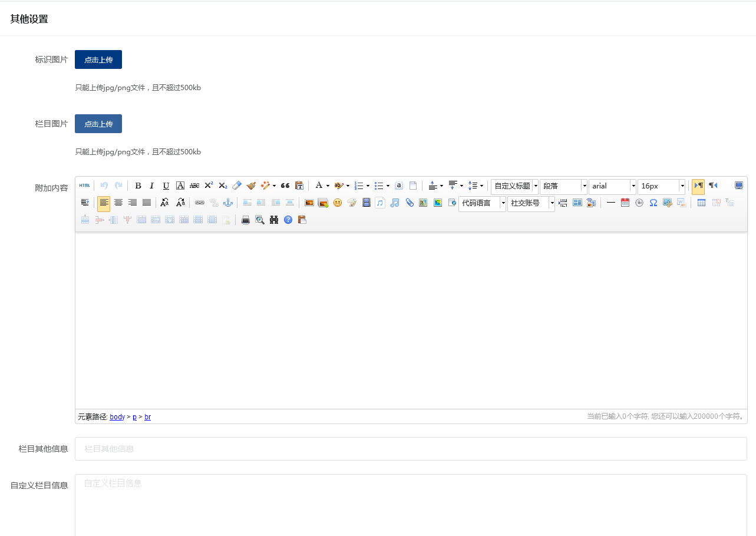The height and width of the screenshot is (536, 756).
Task: Insert special character with Omega icon
Action: click(x=653, y=203)
